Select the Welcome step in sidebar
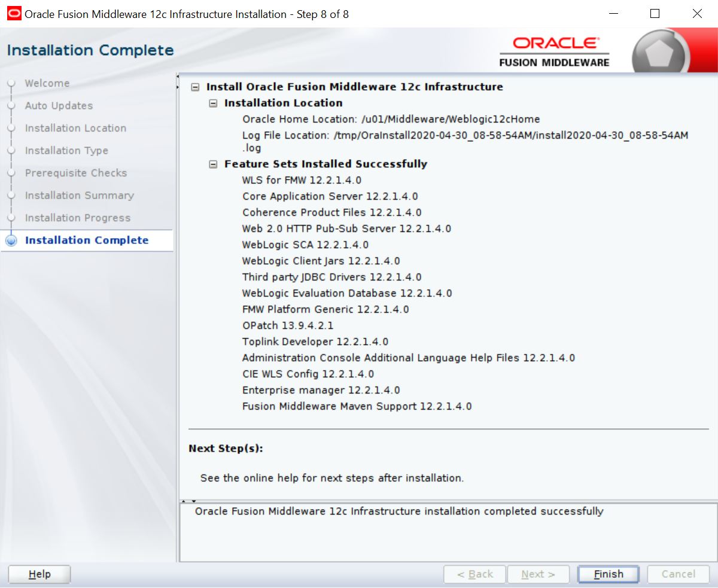 (47, 83)
